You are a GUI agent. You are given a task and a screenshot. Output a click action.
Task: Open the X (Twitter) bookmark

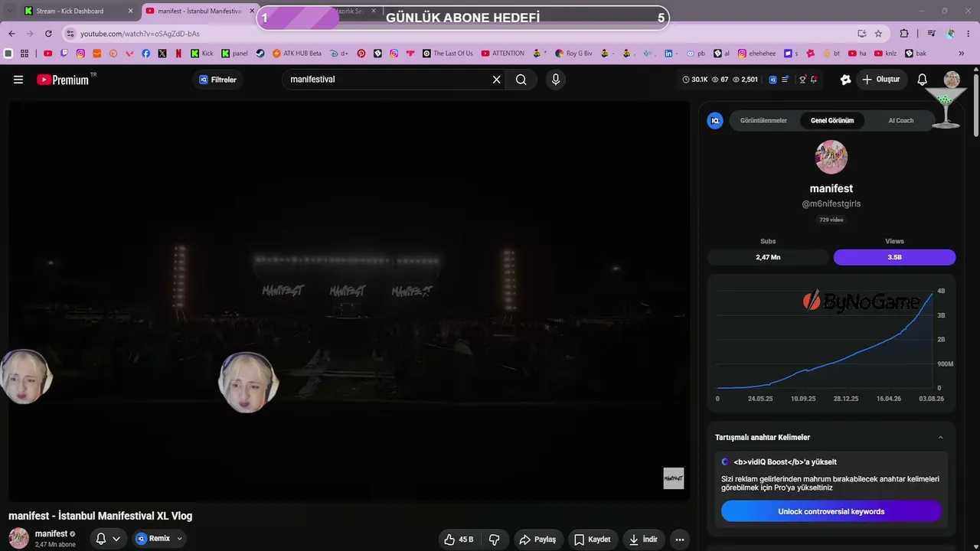pos(162,54)
